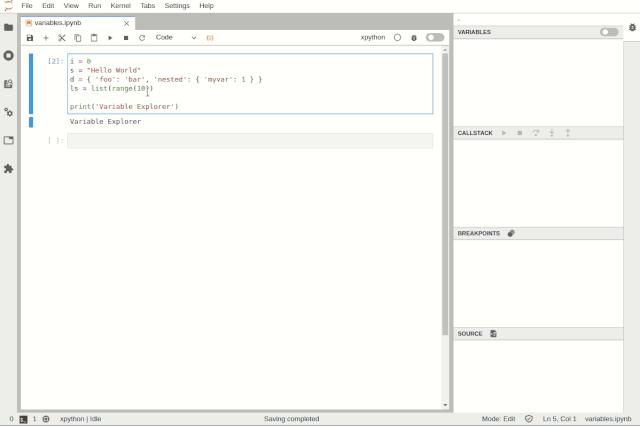Open the Kernel menu
The height and width of the screenshot is (426, 640).
point(120,6)
